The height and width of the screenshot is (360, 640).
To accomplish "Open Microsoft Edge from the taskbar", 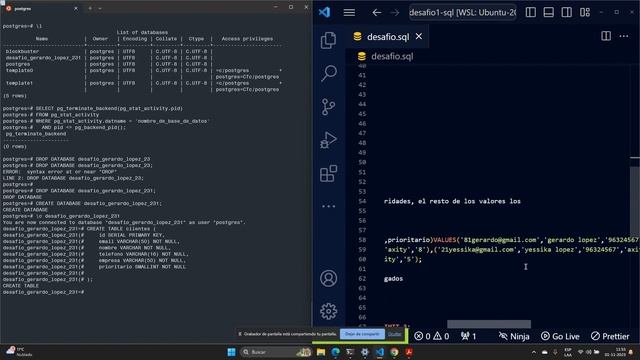I will click(336, 352).
